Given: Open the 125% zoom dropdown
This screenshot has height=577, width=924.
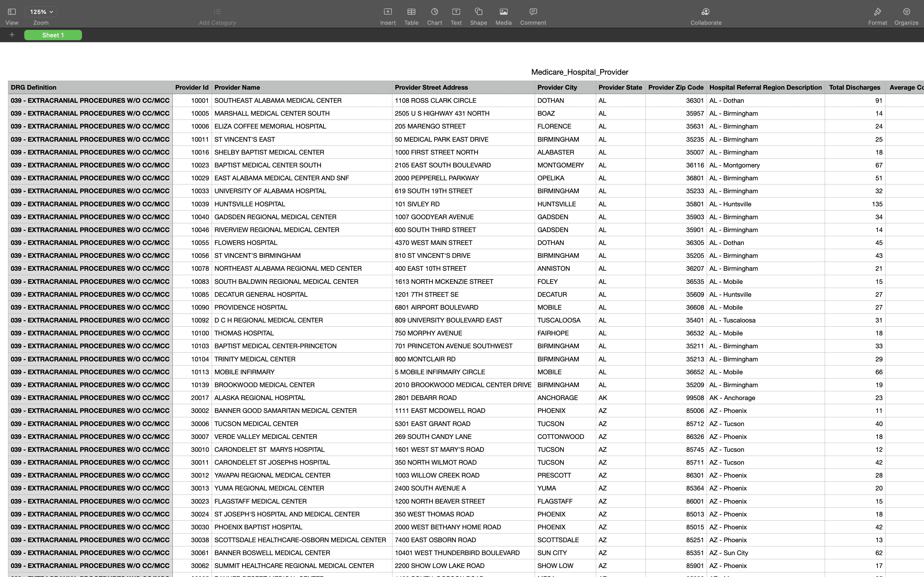Looking at the screenshot, I should pyautogui.click(x=41, y=12).
